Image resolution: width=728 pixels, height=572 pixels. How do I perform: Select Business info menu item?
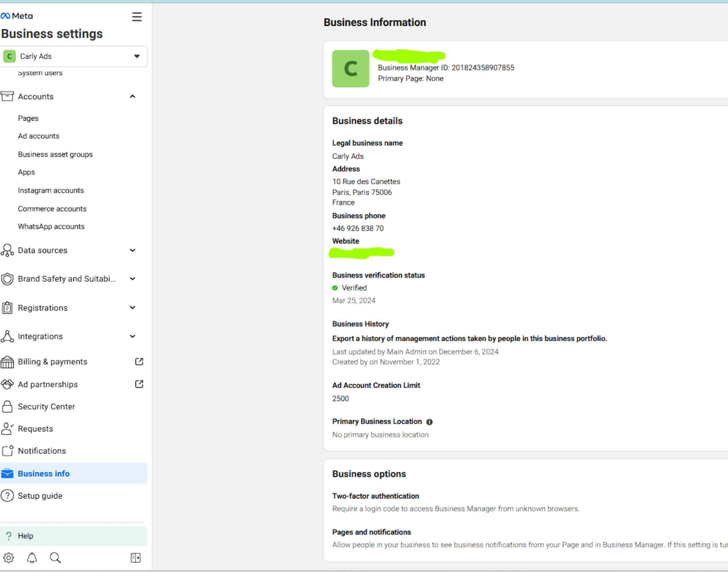(74, 473)
